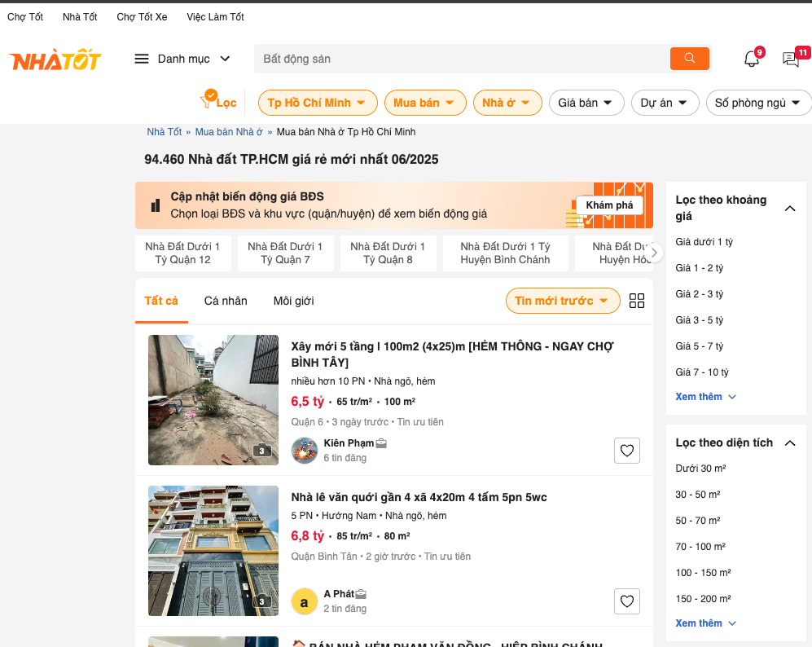812x647 pixels.
Task: Open the Tp Hồ Chí Minh location dropdown
Action: pos(318,103)
